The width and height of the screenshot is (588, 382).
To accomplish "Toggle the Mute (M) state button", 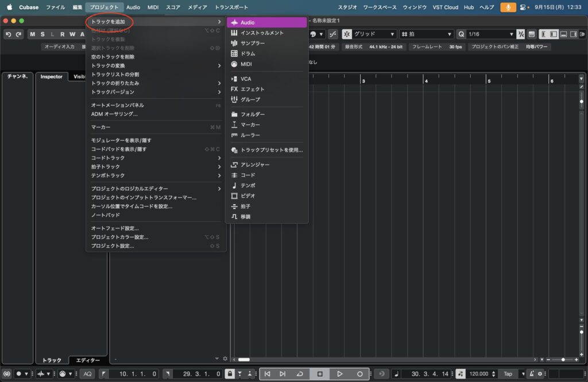I will tap(33, 34).
